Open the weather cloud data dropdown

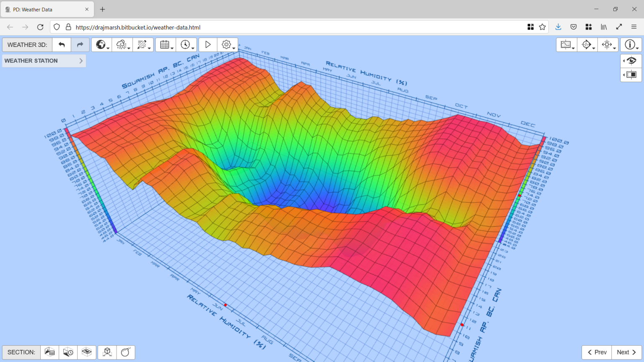click(122, 45)
